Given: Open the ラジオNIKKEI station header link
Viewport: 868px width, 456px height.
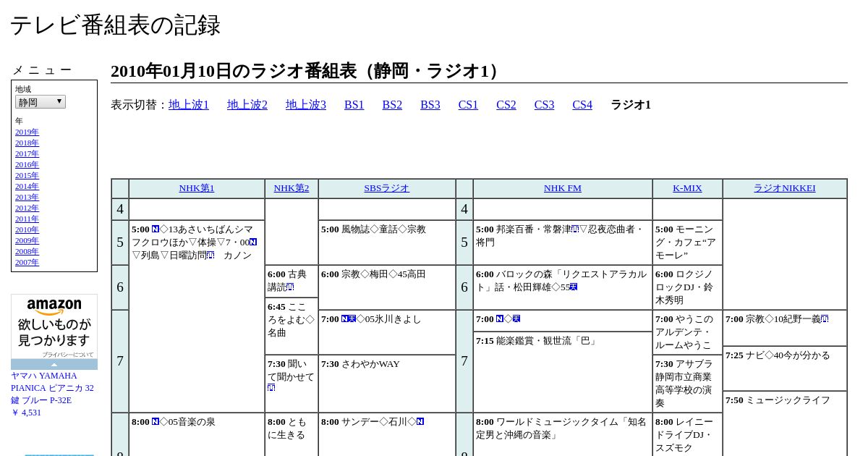Looking at the screenshot, I should (x=785, y=188).
